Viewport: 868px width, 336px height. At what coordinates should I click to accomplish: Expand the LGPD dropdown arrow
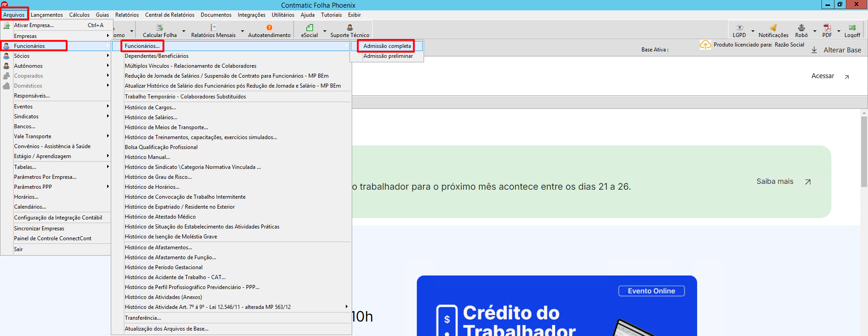[x=753, y=31]
